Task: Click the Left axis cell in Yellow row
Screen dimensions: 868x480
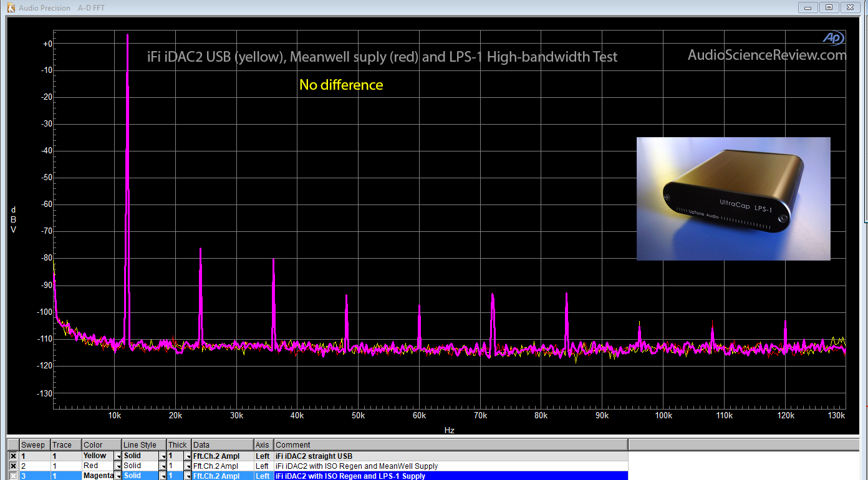Action: (x=264, y=456)
